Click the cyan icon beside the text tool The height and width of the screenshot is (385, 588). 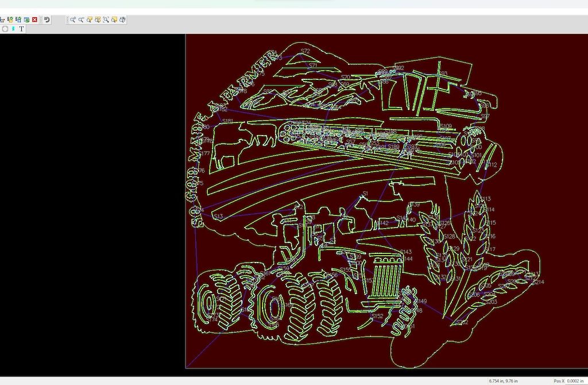13,29
